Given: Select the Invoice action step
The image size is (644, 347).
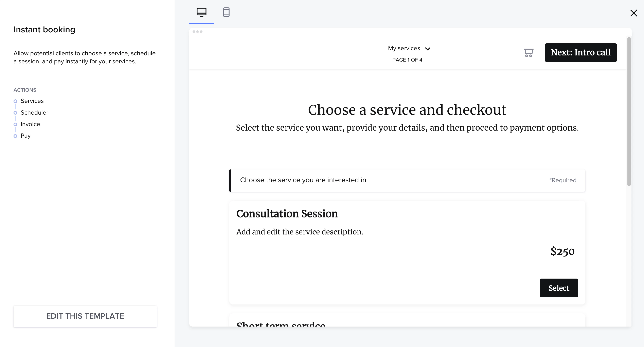Looking at the screenshot, I should click(x=30, y=124).
